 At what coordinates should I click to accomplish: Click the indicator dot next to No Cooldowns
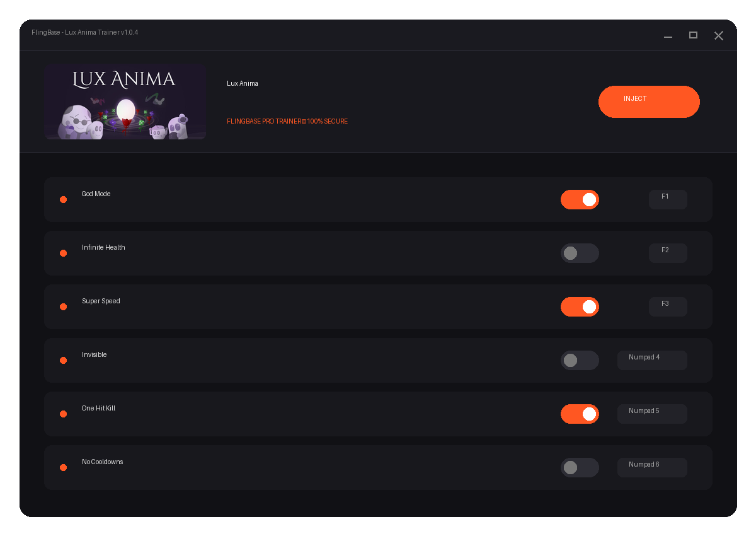[x=63, y=467]
